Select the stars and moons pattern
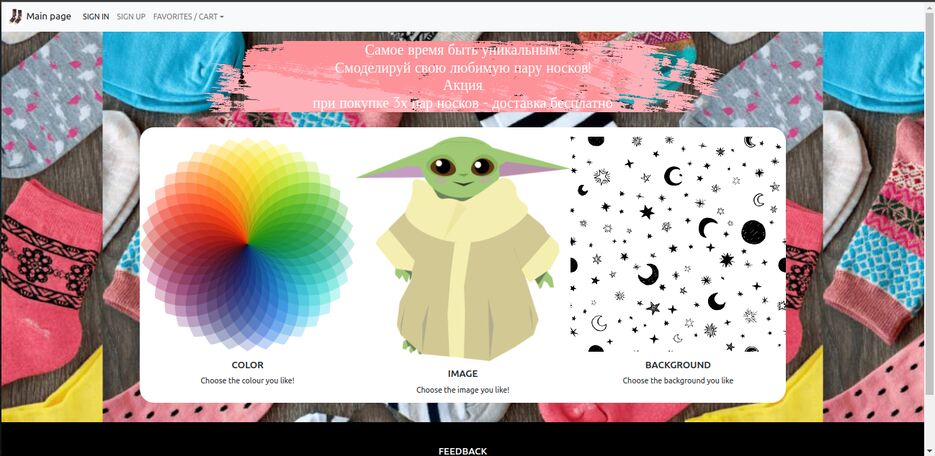This screenshot has width=935, height=456. [678, 244]
